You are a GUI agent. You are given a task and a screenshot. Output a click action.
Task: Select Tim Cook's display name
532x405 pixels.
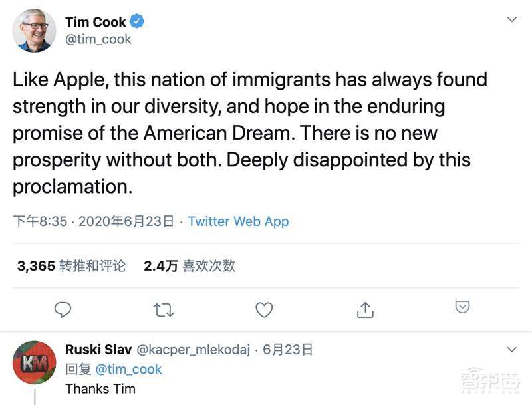click(96, 21)
